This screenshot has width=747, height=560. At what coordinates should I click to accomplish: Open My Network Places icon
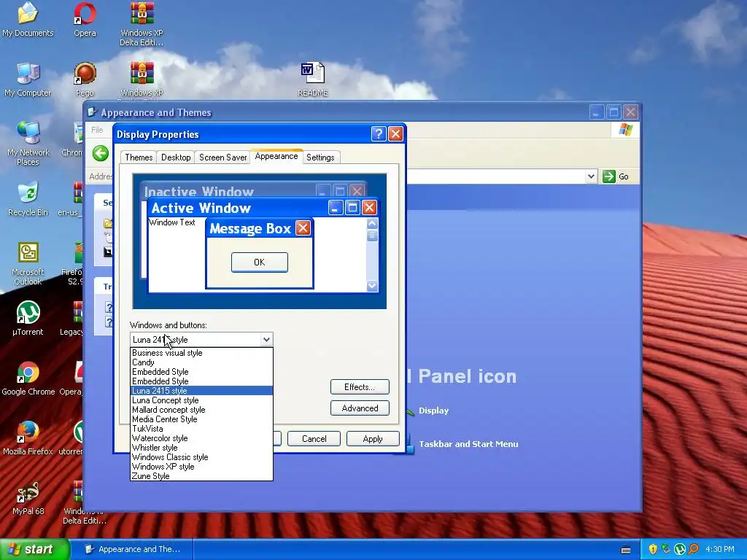pyautogui.click(x=28, y=144)
